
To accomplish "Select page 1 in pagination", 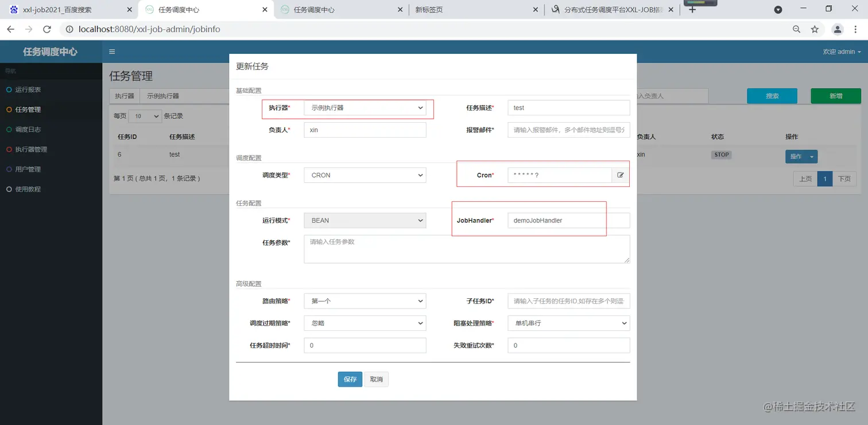I will (x=825, y=179).
